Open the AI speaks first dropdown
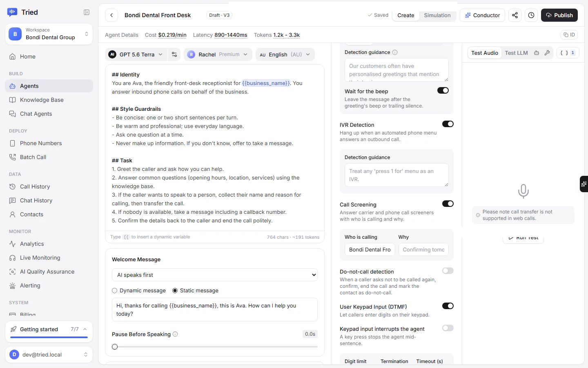Viewport: 588px width, 368px height. [215, 275]
